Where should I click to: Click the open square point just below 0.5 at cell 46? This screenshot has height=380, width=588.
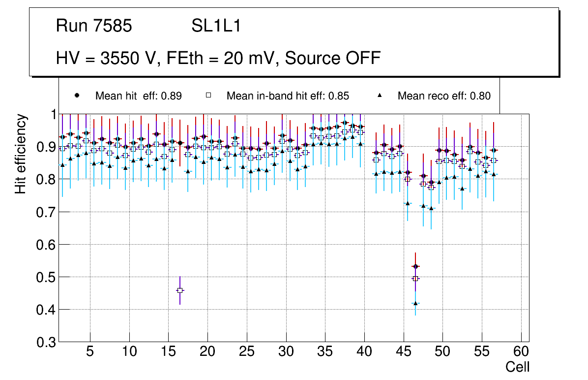click(x=415, y=279)
